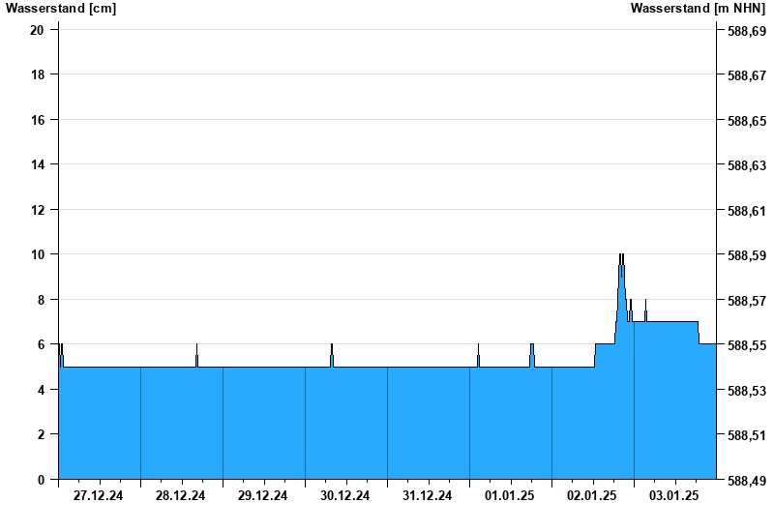Click the Wasserstand [cm] axis title
Image resolution: width=774 pixels, height=532 pixels.
point(61,8)
